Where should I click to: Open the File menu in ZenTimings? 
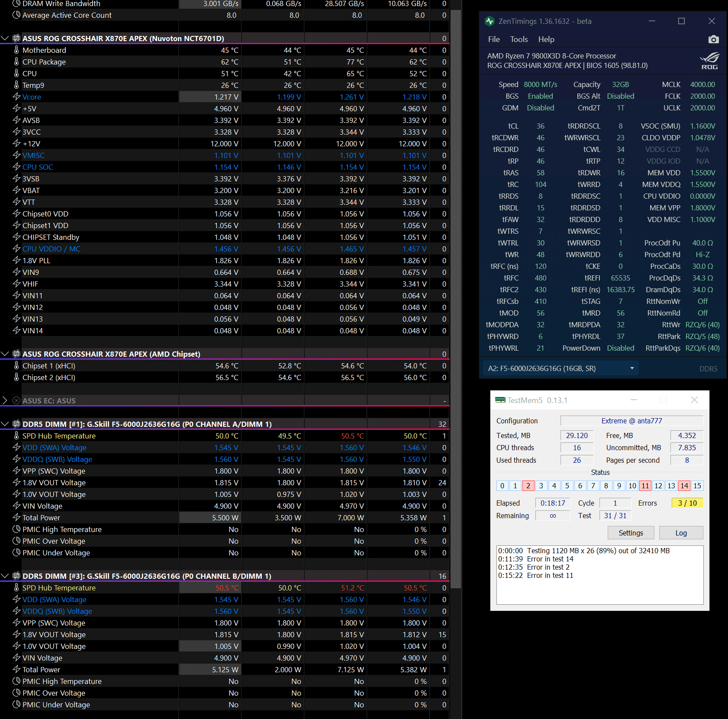point(494,39)
